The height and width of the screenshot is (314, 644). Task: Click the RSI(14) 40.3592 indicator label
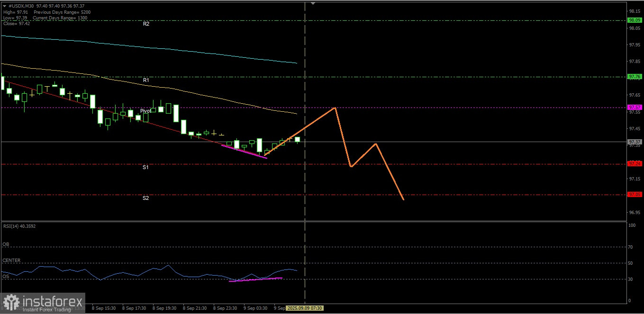tap(19, 226)
